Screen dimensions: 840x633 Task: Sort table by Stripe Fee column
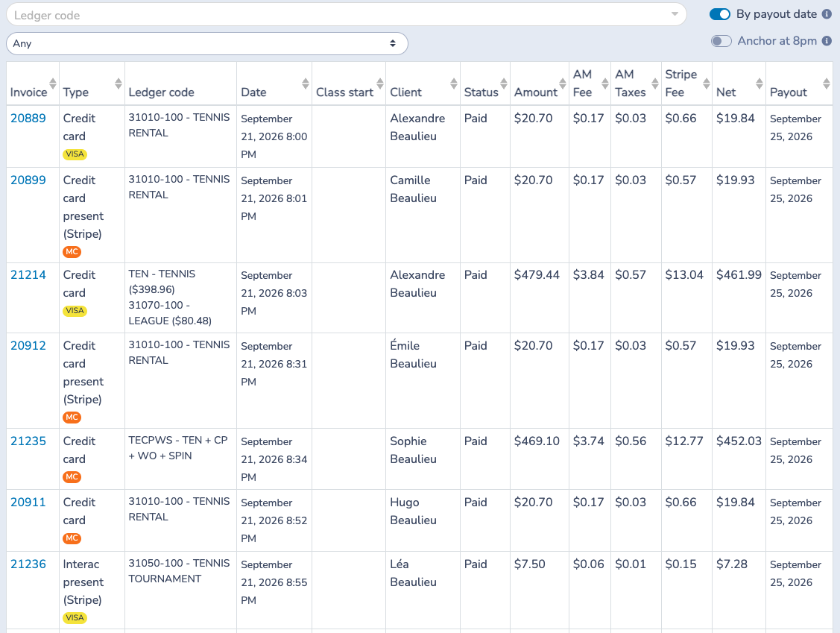(x=706, y=84)
